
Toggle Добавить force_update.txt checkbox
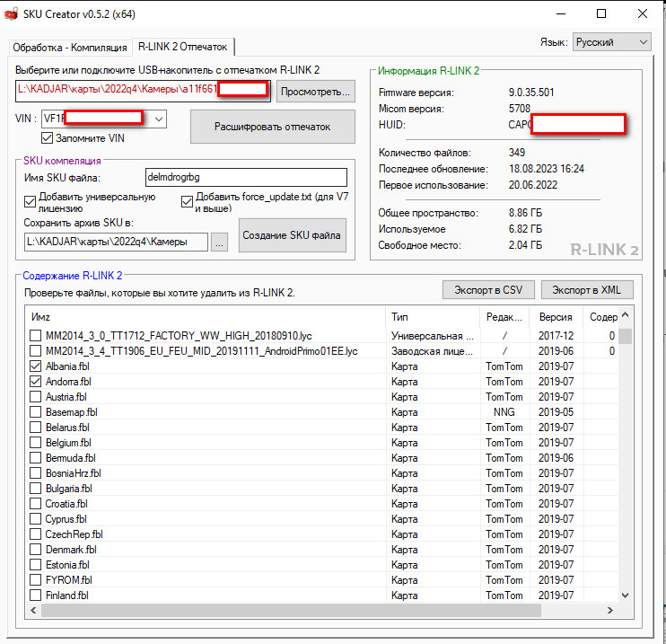click(187, 201)
